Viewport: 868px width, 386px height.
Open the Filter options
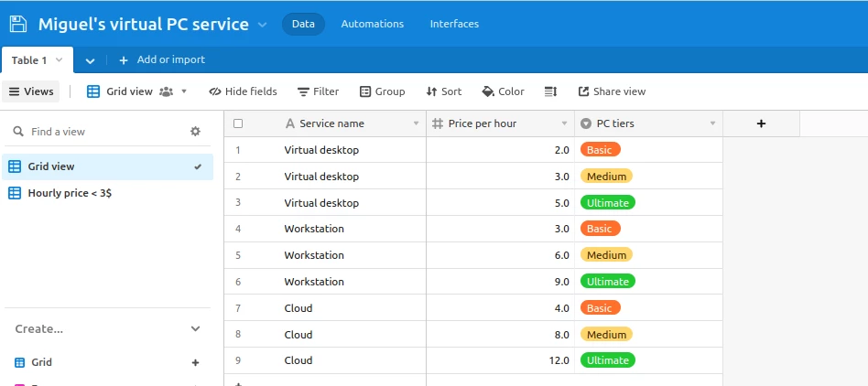pyautogui.click(x=319, y=91)
